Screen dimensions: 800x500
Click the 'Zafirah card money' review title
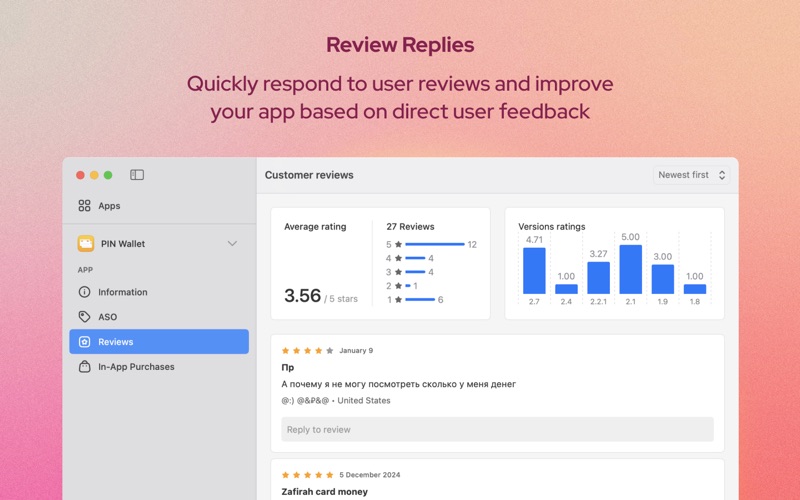click(x=324, y=492)
